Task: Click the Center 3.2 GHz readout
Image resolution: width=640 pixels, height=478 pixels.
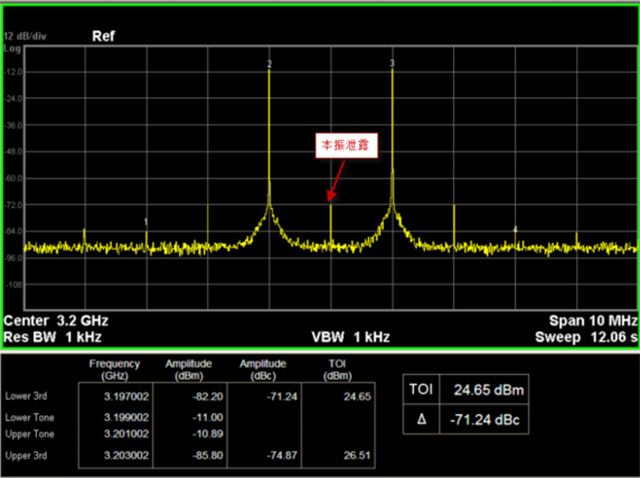Action: coord(56,321)
